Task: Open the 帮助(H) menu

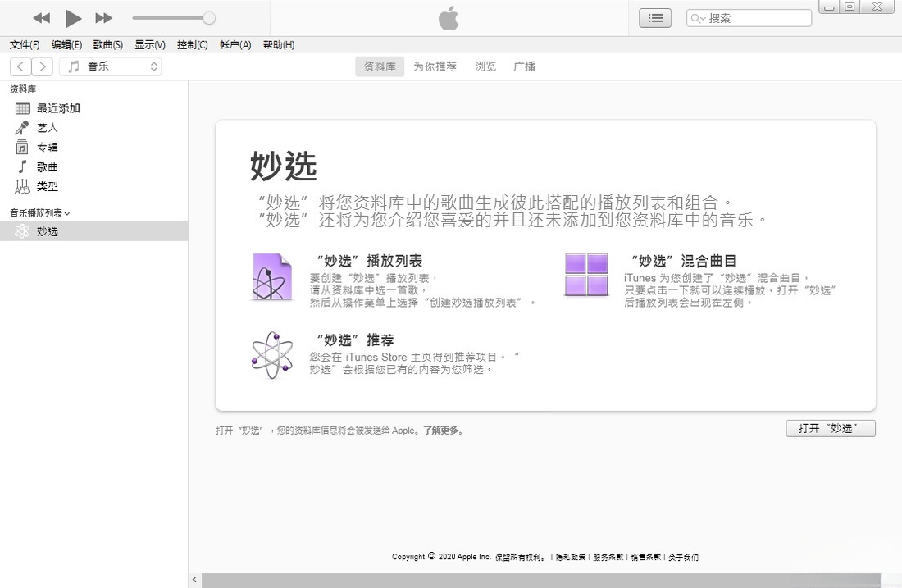Action: coord(279,45)
